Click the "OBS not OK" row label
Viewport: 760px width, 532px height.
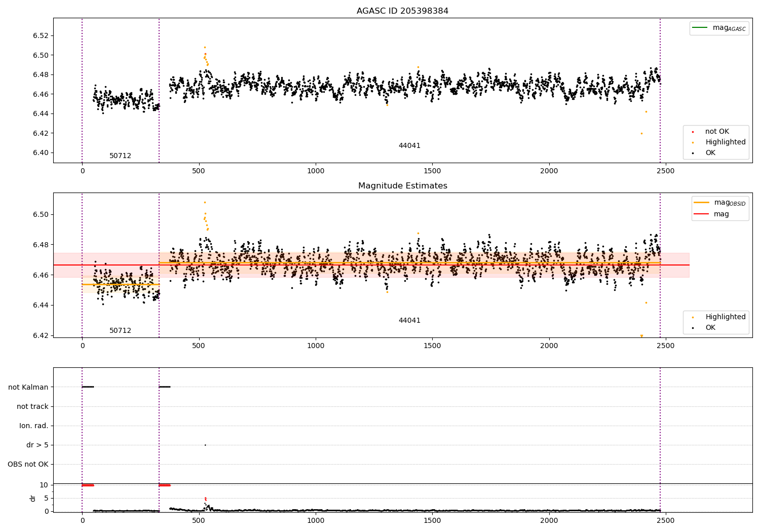[x=28, y=465]
